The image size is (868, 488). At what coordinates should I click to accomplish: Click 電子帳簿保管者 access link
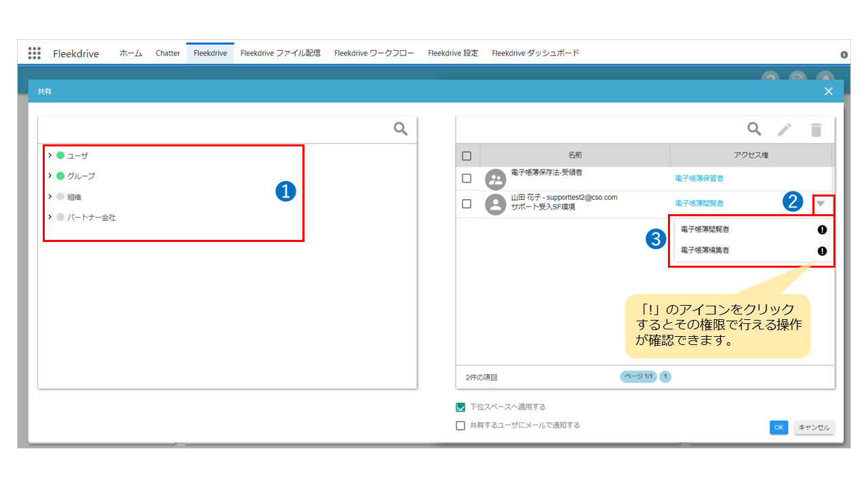(699, 179)
